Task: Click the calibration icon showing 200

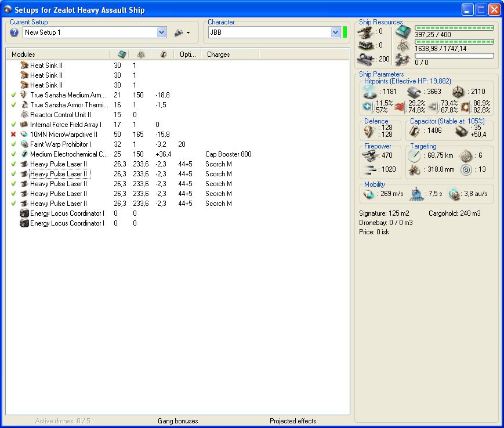Action: point(365,59)
